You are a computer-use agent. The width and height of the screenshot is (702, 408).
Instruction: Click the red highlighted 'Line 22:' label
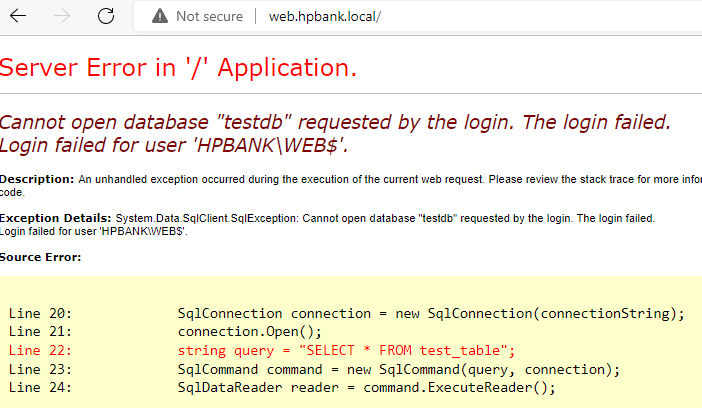tap(40, 350)
